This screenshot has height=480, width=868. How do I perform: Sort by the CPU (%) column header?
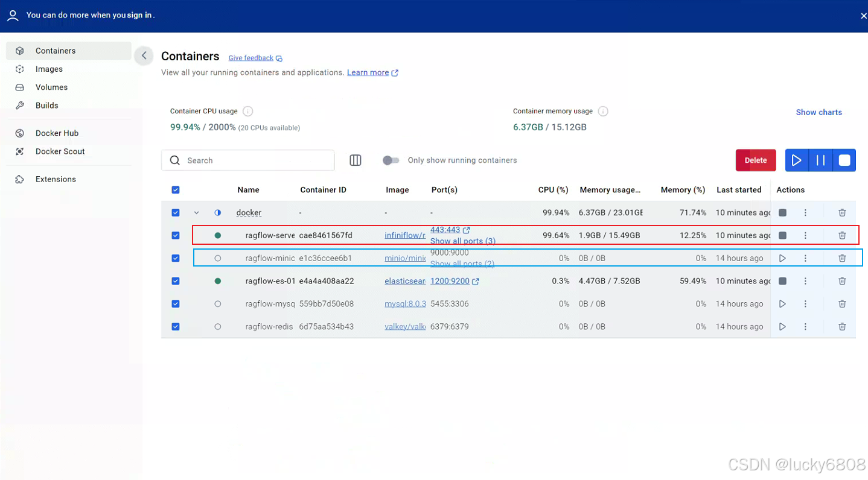coord(553,190)
